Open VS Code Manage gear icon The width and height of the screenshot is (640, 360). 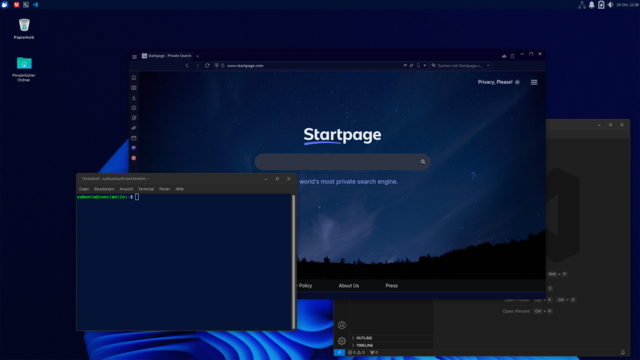coord(342,341)
